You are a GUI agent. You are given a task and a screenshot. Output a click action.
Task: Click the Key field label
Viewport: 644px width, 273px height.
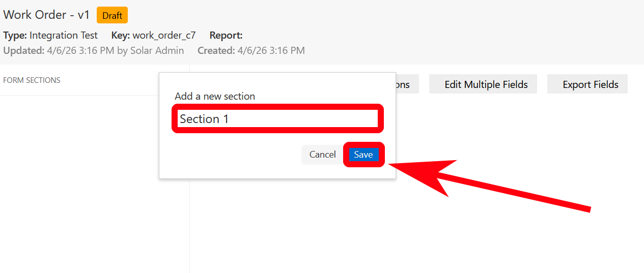121,36
